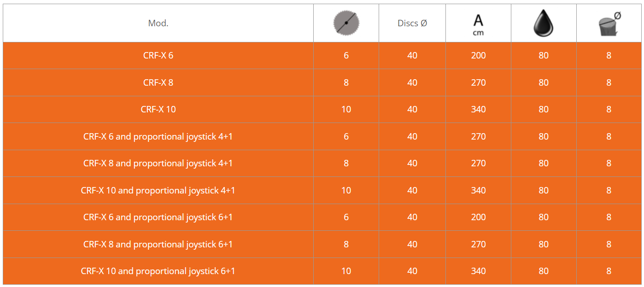Click the 200 width value for CRF-X 6

click(478, 55)
